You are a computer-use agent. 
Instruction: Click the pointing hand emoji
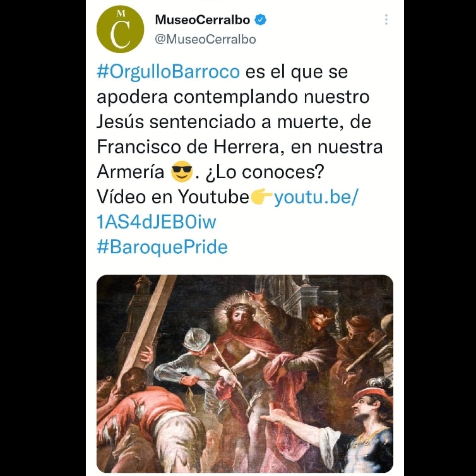261,197
